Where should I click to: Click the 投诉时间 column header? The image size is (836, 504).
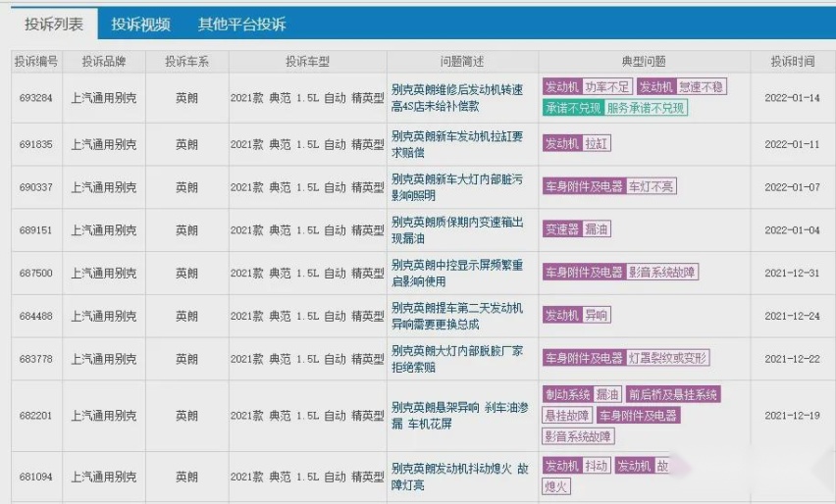point(793,61)
